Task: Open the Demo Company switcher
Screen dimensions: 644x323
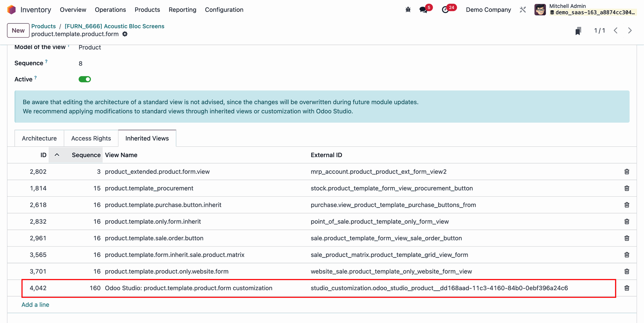Action: [488, 10]
